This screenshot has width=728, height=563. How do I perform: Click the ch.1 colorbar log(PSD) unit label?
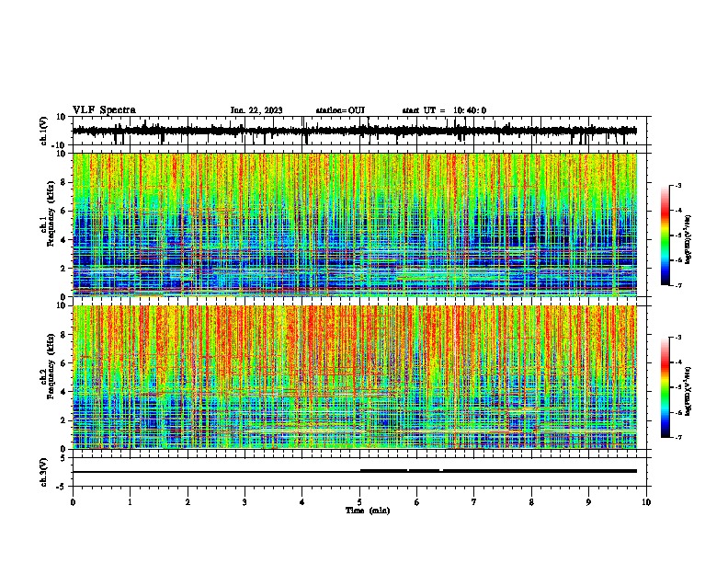click(688, 239)
